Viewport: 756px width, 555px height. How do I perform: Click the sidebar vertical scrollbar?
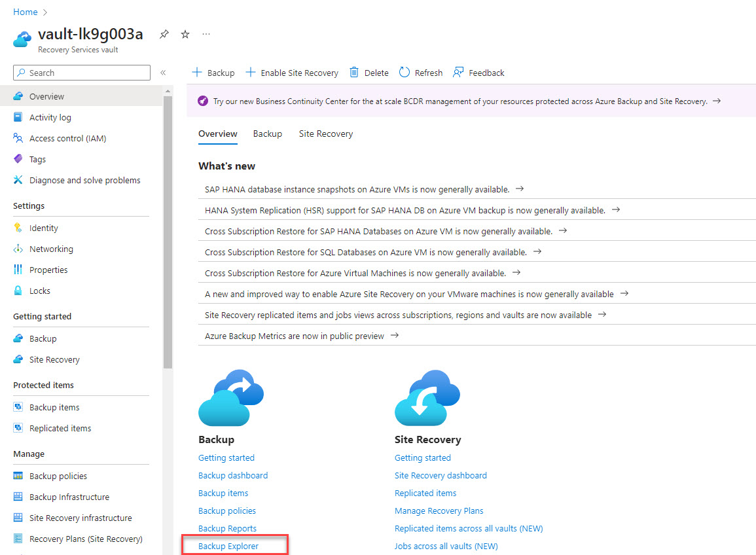coord(168,229)
